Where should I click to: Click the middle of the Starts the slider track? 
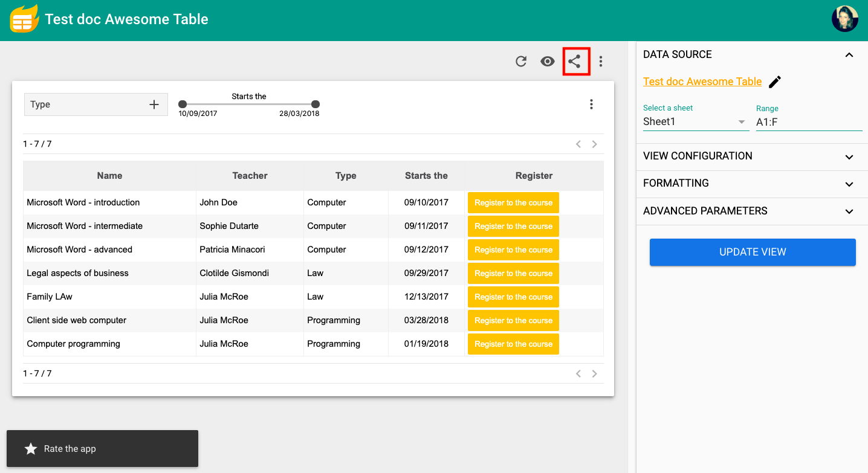(x=249, y=105)
